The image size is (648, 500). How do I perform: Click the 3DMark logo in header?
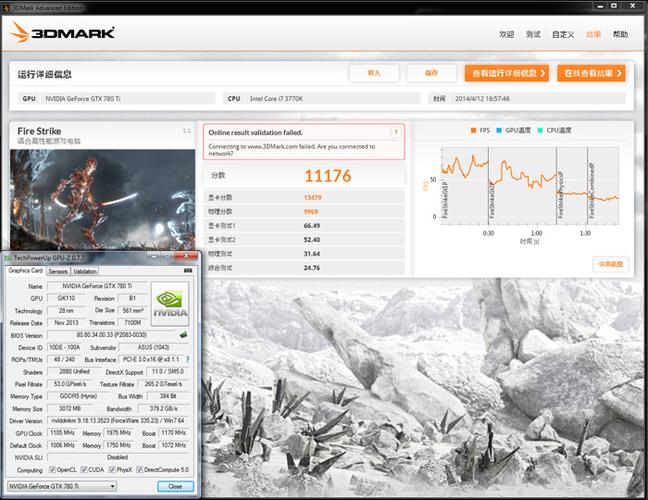coord(62,32)
